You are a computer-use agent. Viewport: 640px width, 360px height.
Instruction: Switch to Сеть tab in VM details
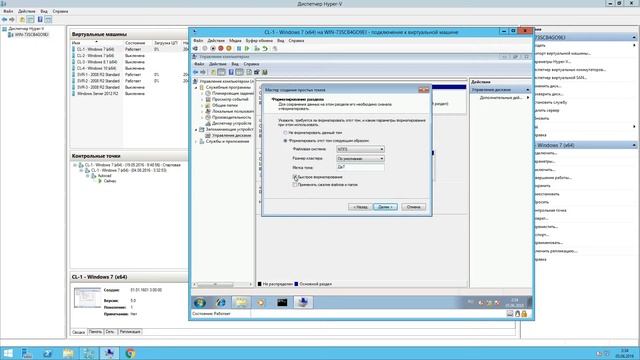[110, 332]
